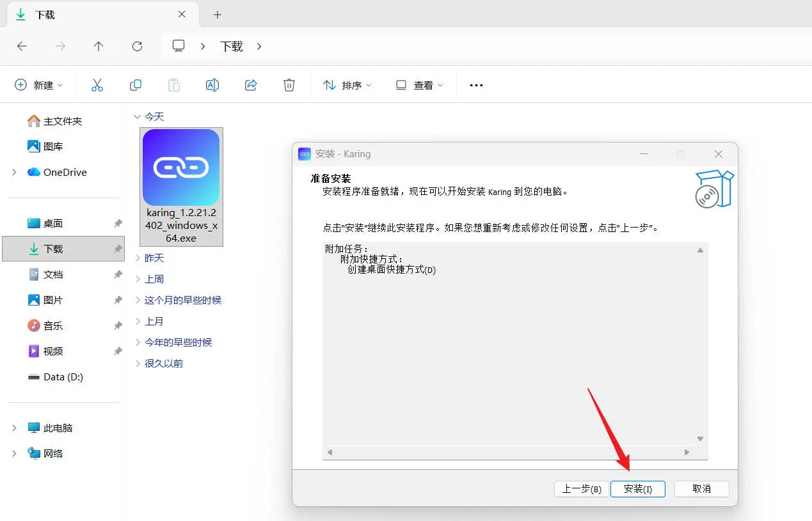The width and height of the screenshot is (812, 521).
Task: Select the 下载 tab
Action: click(x=102, y=15)
